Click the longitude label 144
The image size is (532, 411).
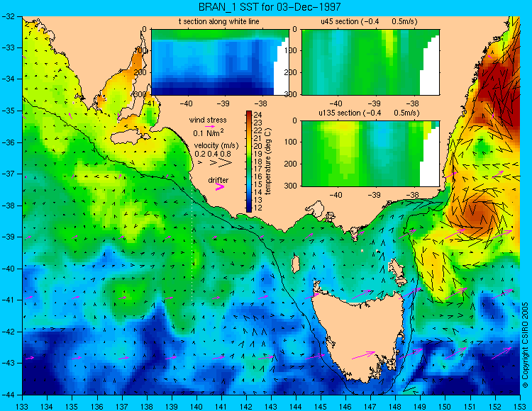click(296, 407)
